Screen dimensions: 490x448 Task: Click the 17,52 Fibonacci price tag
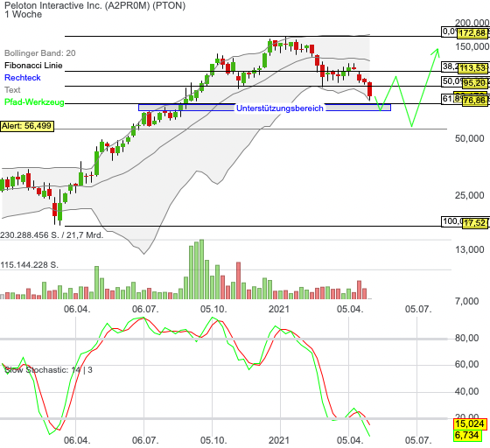(474, 223)
